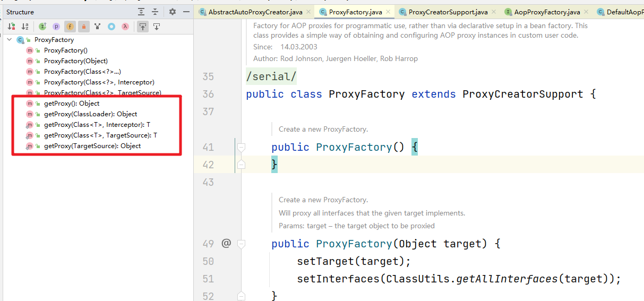The image size is (644, 301).
Task: Click fold end marker at line 42
Action: pos(241,165)
